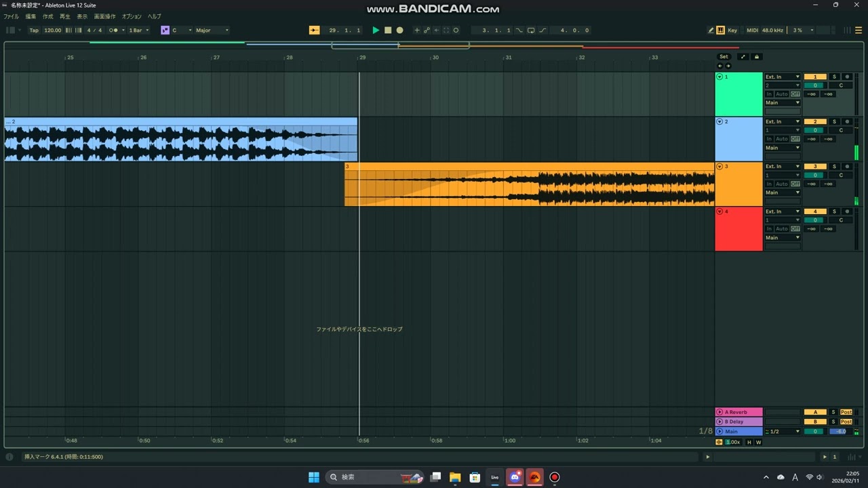
Task: Click the automation mode icon beside Set
Action: click(x=743, y=57)
